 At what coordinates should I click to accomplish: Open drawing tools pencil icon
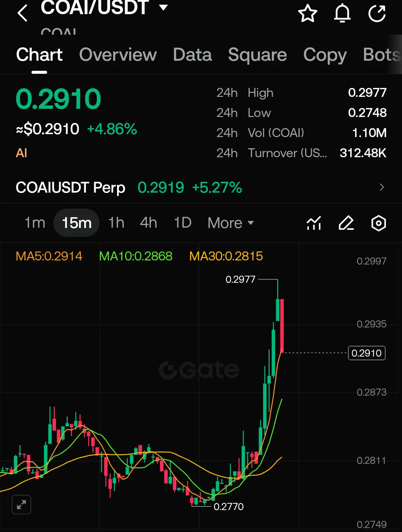(x=346, y=223)
